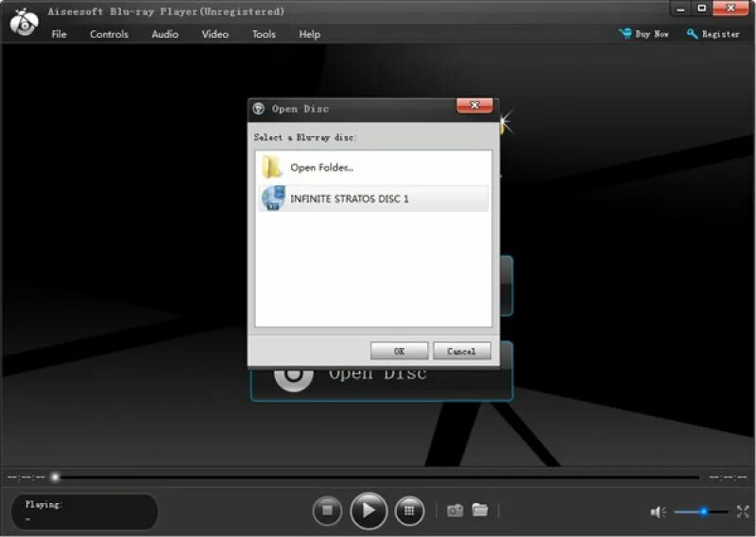Click the playback progress bar
This screenshot has height=537, width=756.
tap(377, 477)
